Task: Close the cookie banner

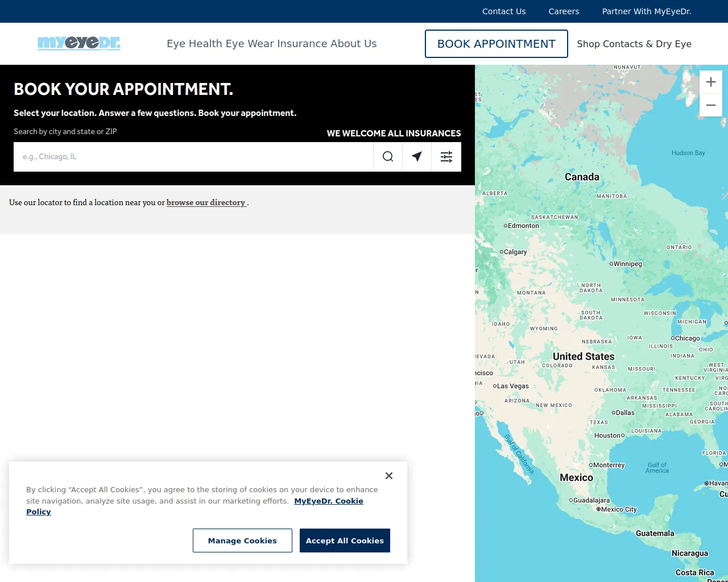Action: (x=389, y=476)
